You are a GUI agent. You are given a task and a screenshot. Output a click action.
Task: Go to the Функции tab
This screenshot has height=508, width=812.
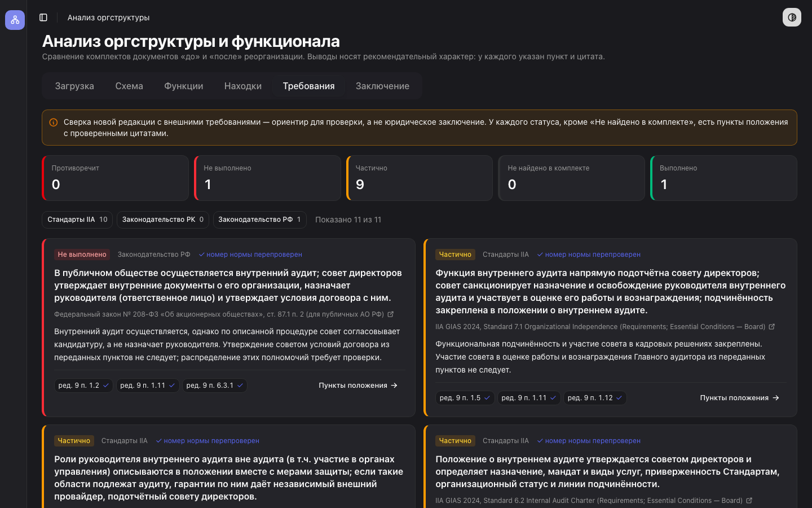[184, 86]
